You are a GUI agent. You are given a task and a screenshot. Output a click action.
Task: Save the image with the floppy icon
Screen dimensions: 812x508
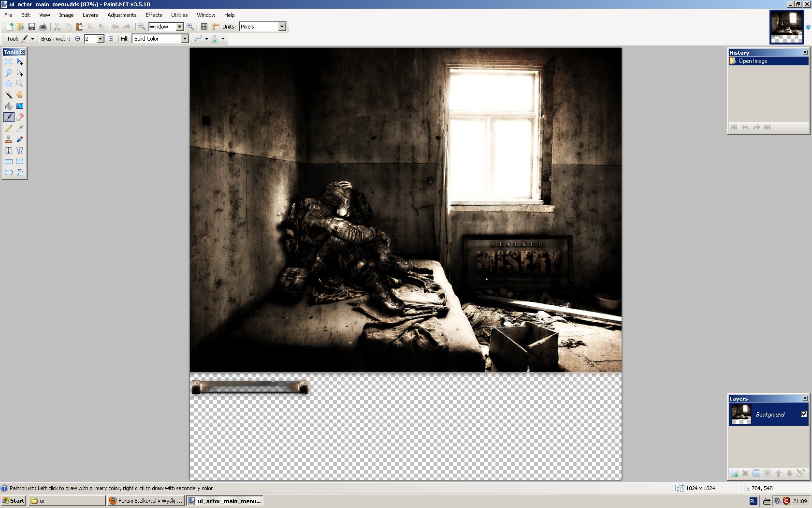coord(32,27)
